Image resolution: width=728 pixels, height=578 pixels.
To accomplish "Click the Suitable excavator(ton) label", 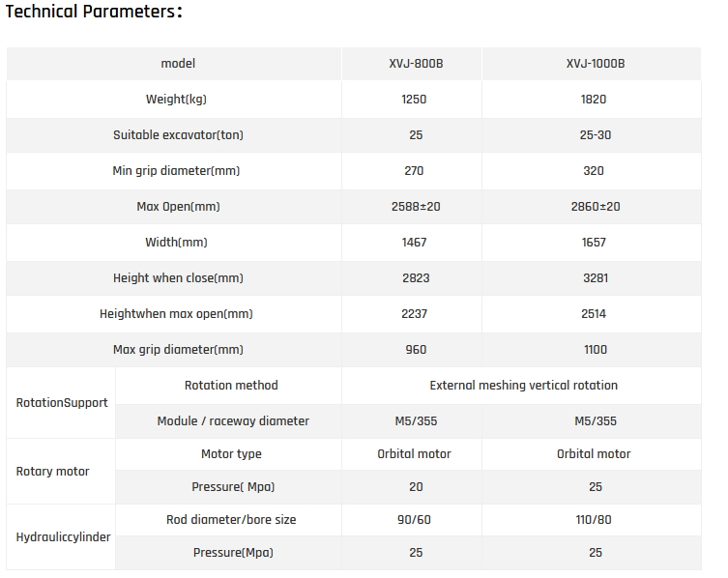I will coord(178,135).
